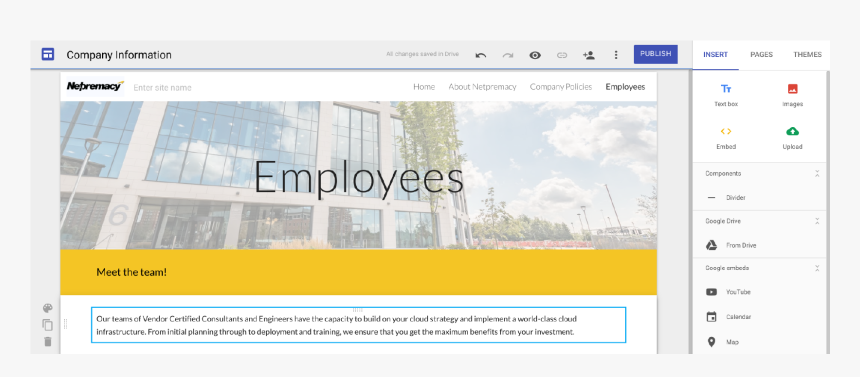Click the section drag handle dots

[66, 324]
